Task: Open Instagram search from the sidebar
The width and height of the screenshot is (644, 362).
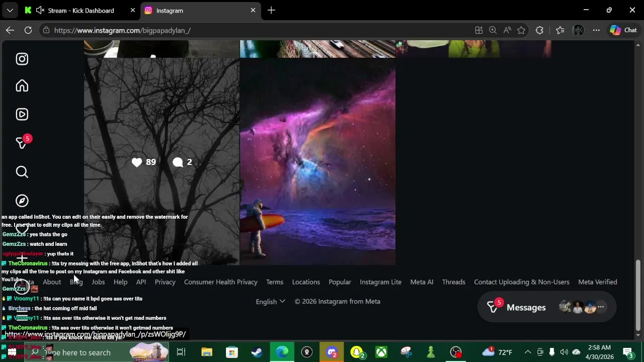Action: tap(22, 172)
